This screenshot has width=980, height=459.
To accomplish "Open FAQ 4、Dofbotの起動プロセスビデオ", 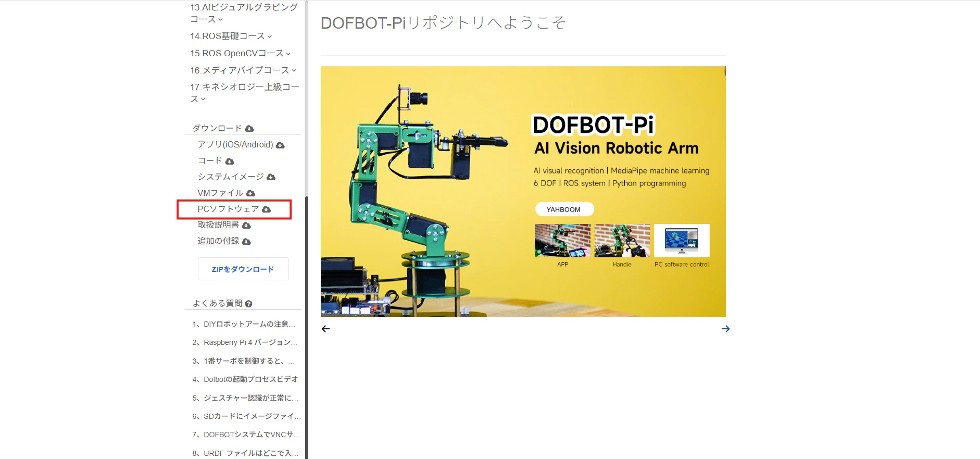I will tap(245, 379).
